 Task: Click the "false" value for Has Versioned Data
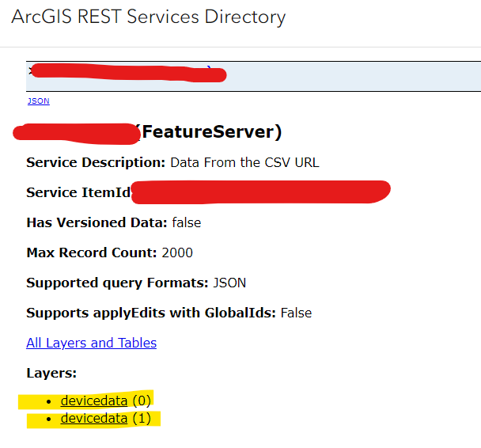tap(186, 222)
